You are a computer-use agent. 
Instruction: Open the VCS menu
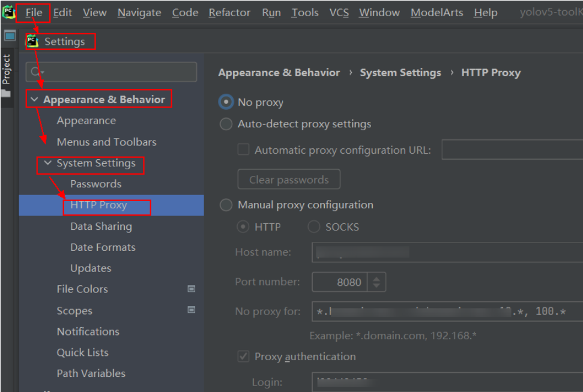pos(339,13)
